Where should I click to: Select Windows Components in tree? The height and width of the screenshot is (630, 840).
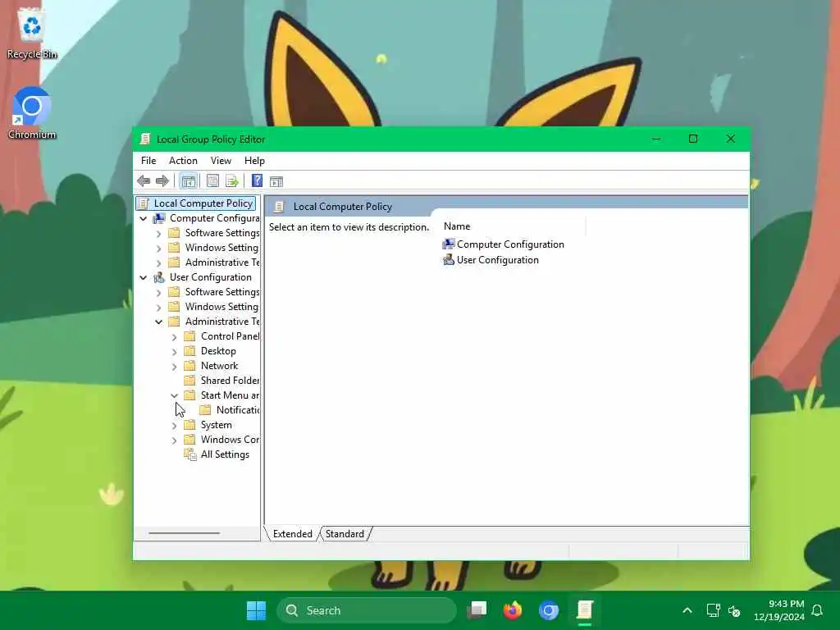pos(222,440)
